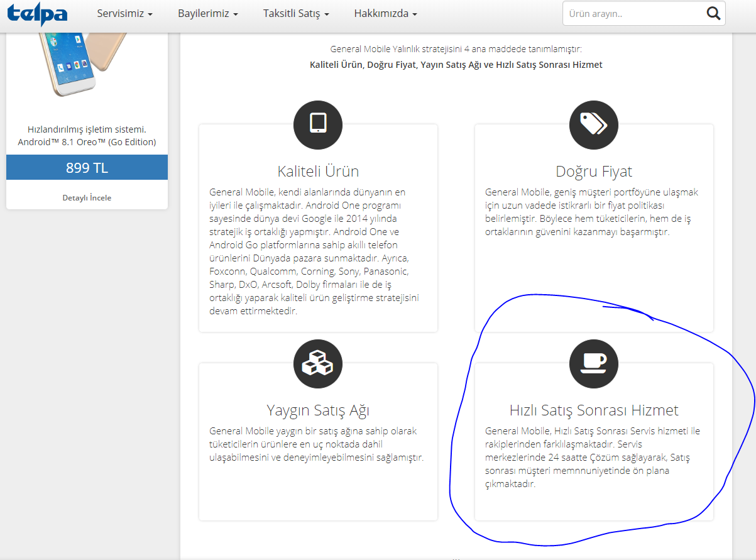This screenshot has width=756, height=560.
Task: Open the Servisimiz dropdown menu
Action: (x=125, y=13)
